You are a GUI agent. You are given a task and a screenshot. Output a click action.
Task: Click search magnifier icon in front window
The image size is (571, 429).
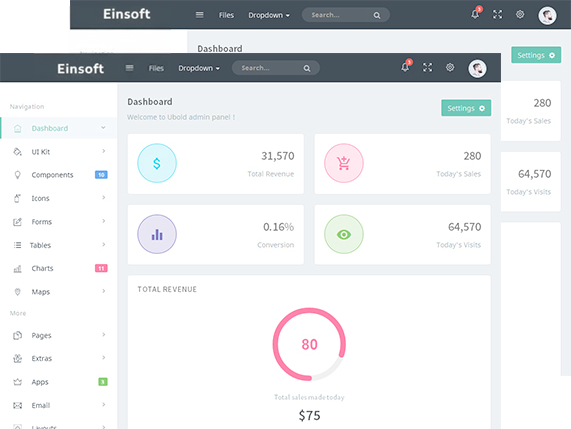point(307,68)
